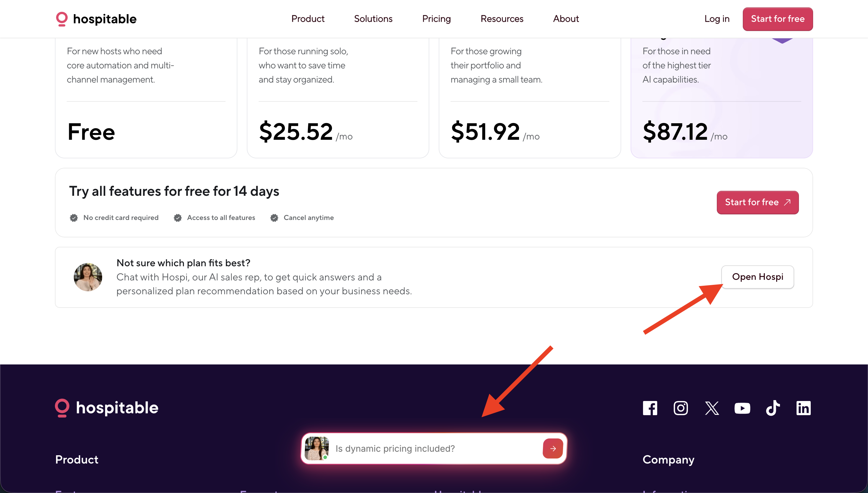
Task: Open the X (Twitter) social icon
Action: click(x=712, y=408)
